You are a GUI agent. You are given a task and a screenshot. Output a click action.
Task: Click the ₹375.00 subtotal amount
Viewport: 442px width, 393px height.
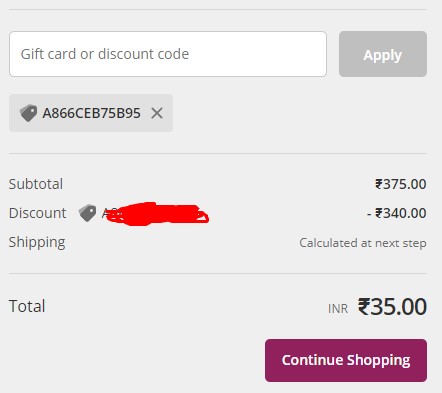[x=401, y=184]
